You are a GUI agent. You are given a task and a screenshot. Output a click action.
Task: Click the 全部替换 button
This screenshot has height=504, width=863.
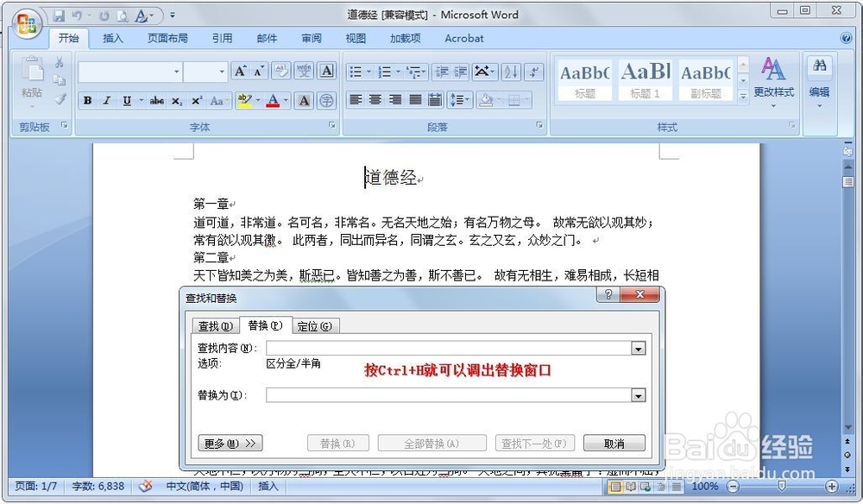(431, 443)
